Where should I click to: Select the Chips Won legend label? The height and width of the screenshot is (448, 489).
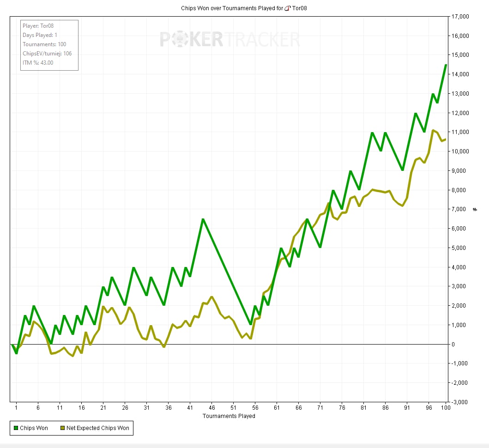tap(34, 428)
